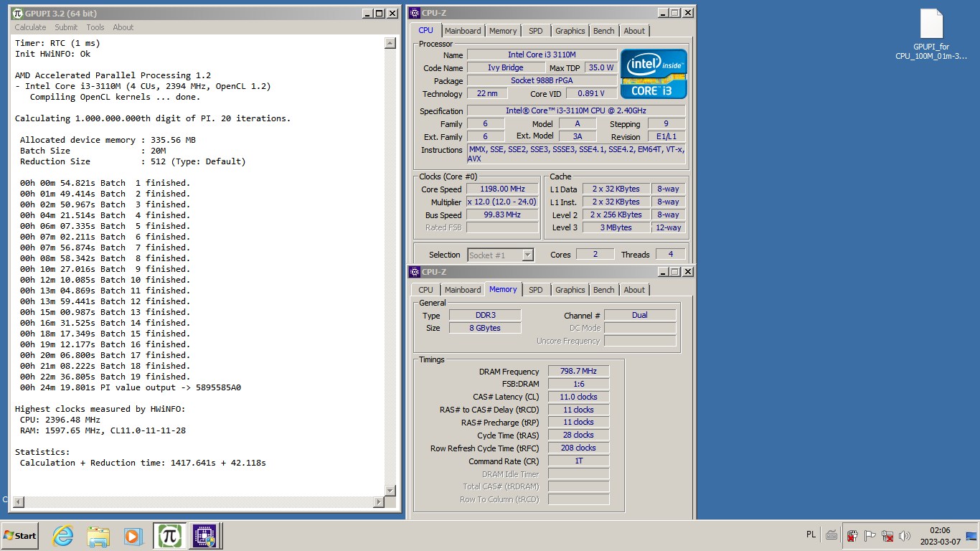Show desktop via the tray corner icon
Image resolution: width=980 pixels, height=551 pixels.
pyautogui.click(x=971, y=535)
